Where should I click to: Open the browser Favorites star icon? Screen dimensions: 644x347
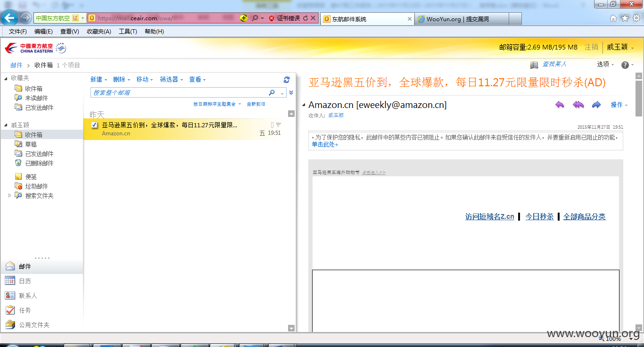[x=625, y=18]
